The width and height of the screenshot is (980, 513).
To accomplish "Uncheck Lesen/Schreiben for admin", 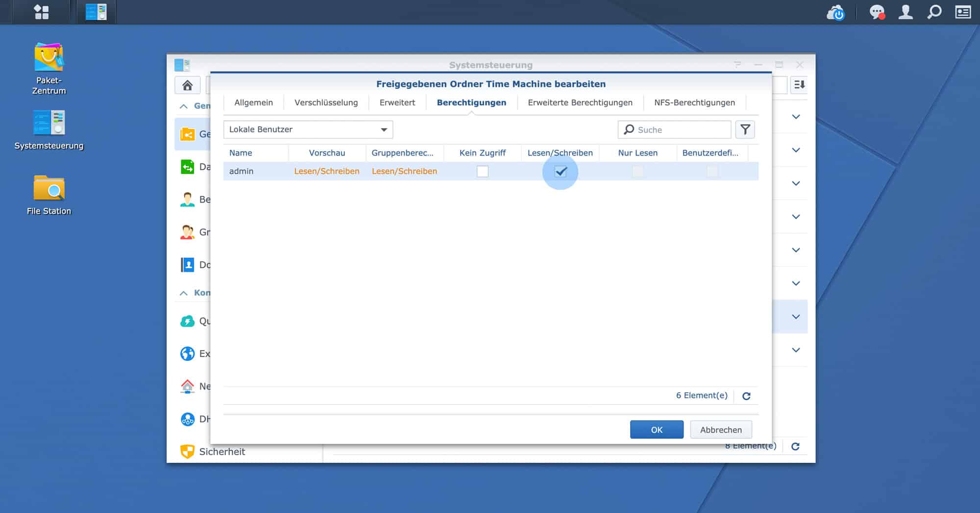I will [x=561, y=171].
